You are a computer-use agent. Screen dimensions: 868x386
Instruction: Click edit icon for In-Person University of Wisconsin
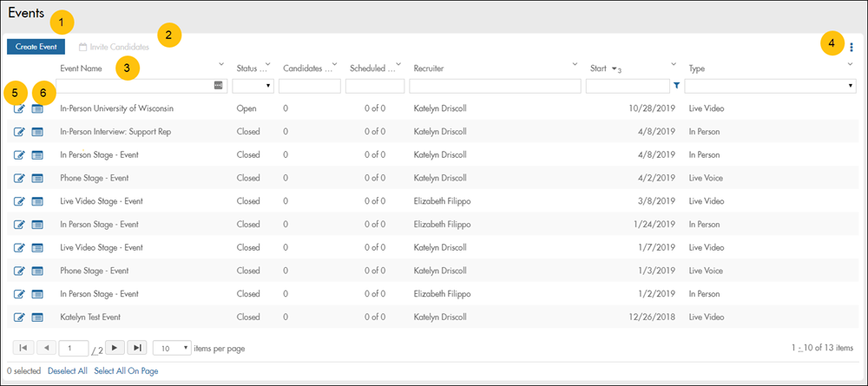19,109
